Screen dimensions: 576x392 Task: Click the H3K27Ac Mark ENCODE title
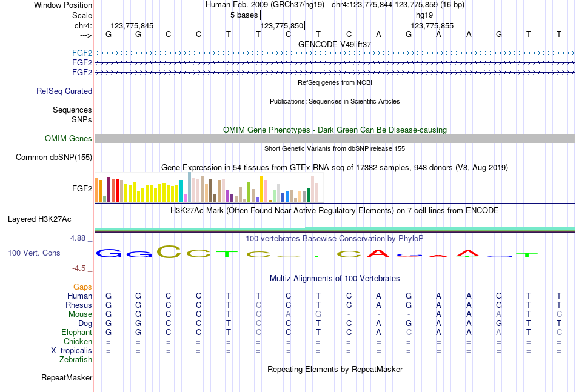335,211
